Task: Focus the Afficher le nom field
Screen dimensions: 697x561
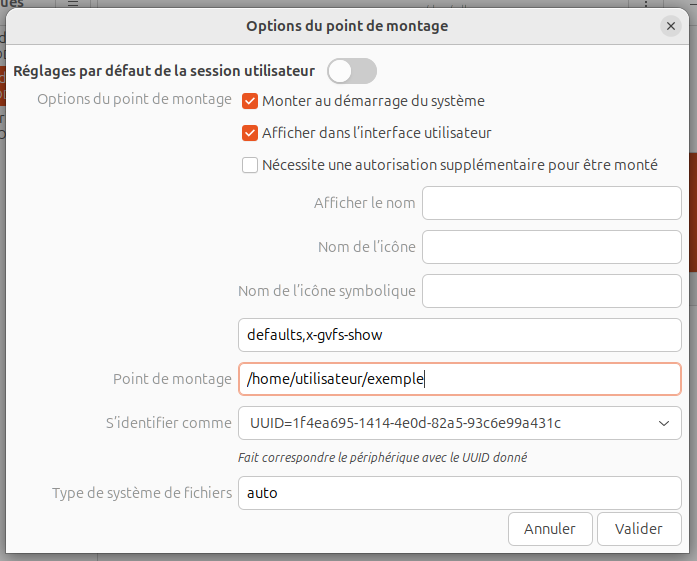Action: 551,203
